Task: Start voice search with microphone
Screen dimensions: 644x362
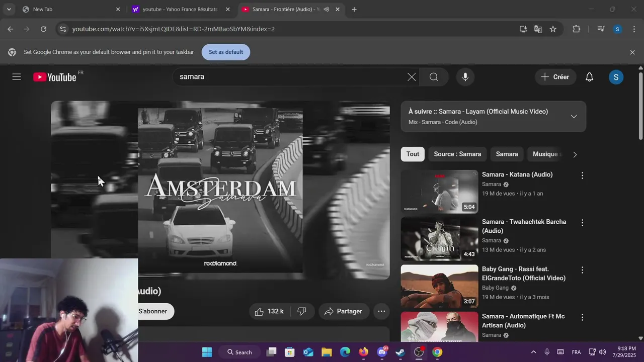Action: pos(465,77)
